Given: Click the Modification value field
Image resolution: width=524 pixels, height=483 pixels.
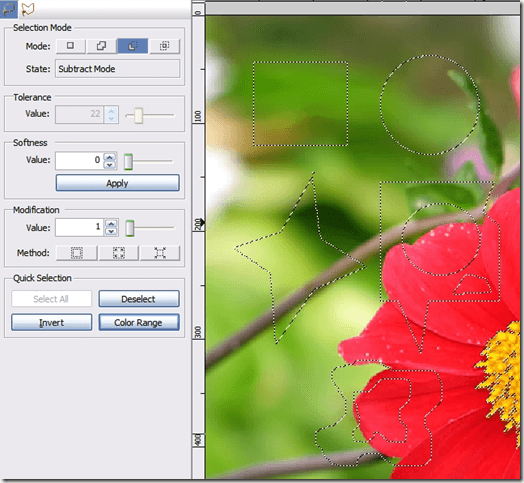Looking at the screenshot, I should pyautogui.click(x=79, y=227).
